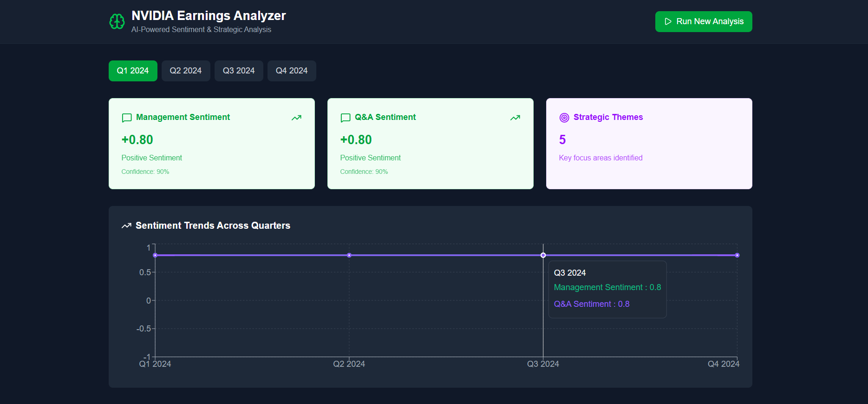Click the Q&A Sentiment chat bubble icon
The width and height of the screenshot is (868, 404).
click(345, 118)
